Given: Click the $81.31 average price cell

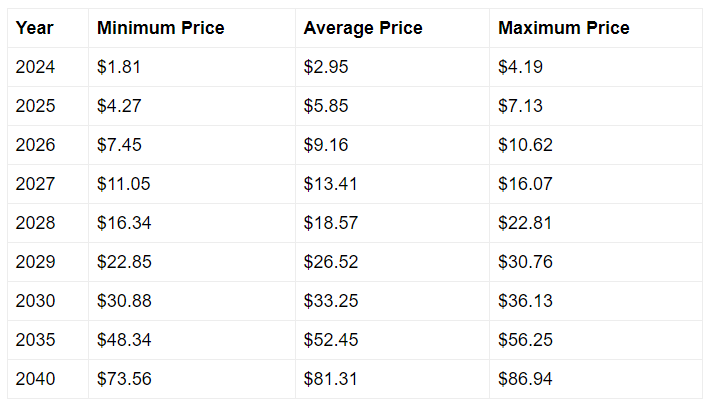Looking at the screenshot, I should [392, 379].
